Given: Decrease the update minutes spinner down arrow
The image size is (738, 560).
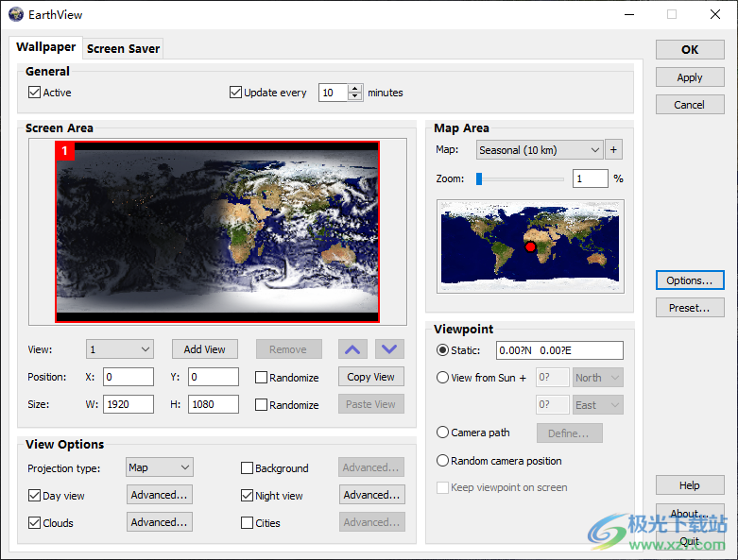Looking at the screenshot, I should click(355, 96).
